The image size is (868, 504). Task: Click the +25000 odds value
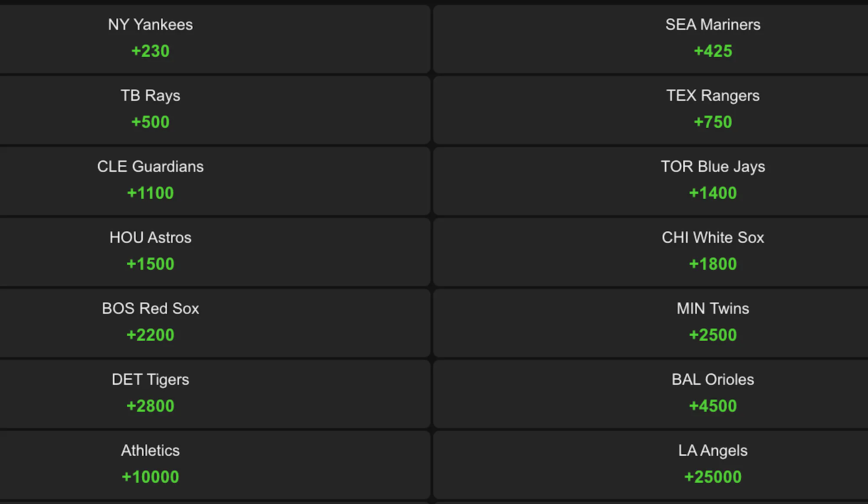coord(713,477)
